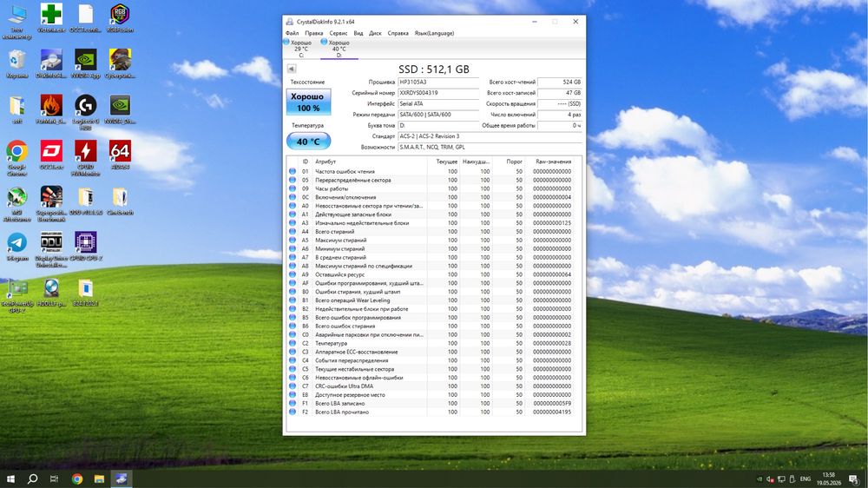Select the HDDLLF desktop shortcut
This screenshot has width=868, height=488.
point(51,292)
